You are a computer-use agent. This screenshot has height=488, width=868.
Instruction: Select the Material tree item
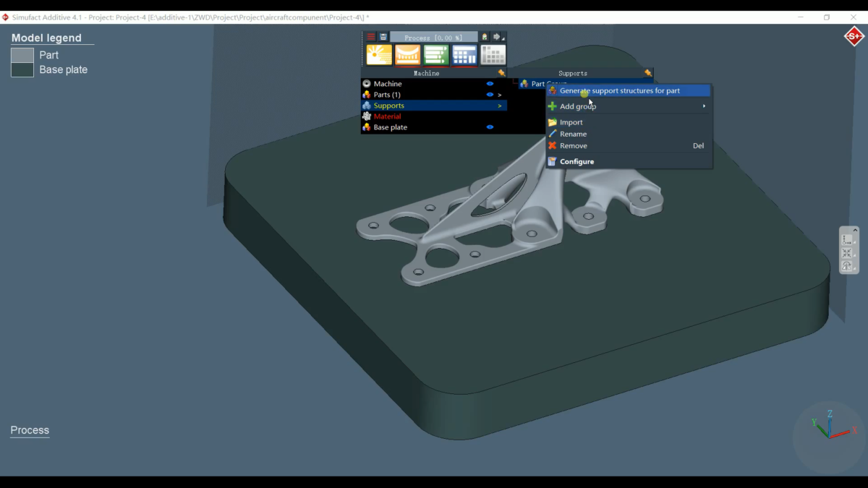[x=387, y=116]
